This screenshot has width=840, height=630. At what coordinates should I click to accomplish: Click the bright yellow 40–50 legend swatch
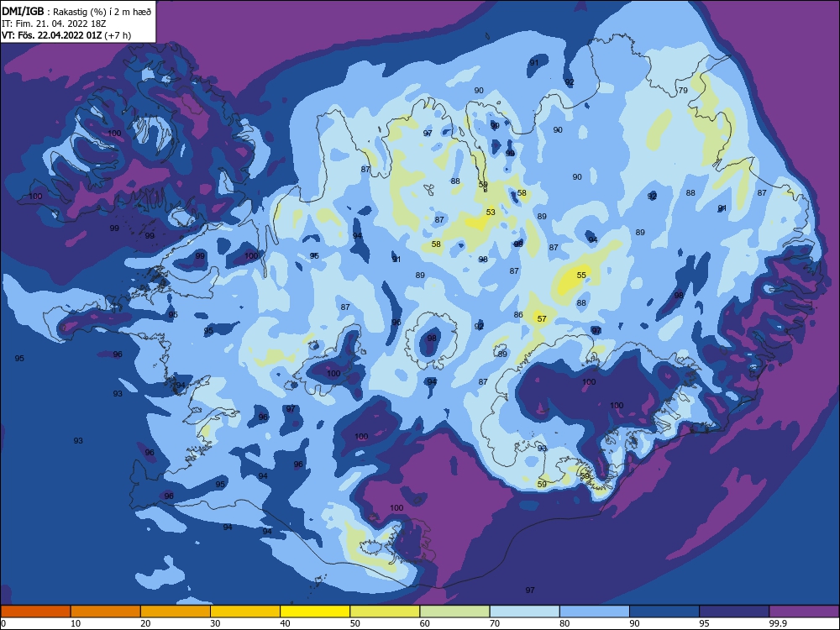(x=315, y=612)
